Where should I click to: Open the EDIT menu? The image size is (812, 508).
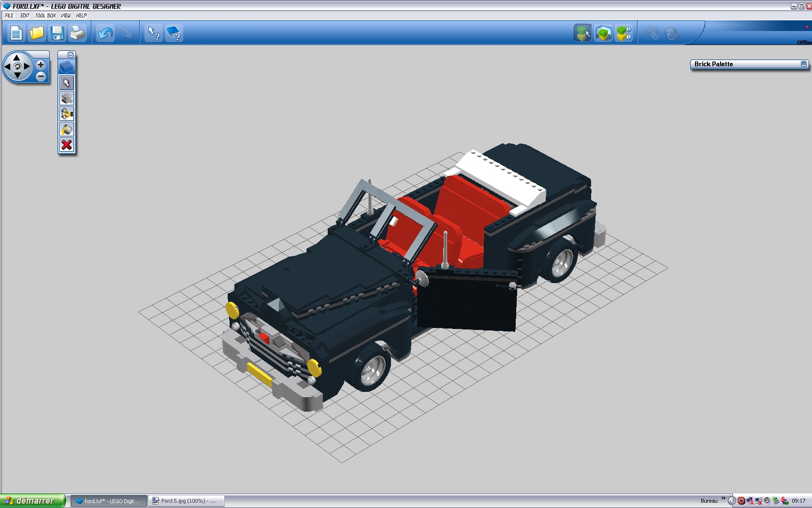(25, 15)
